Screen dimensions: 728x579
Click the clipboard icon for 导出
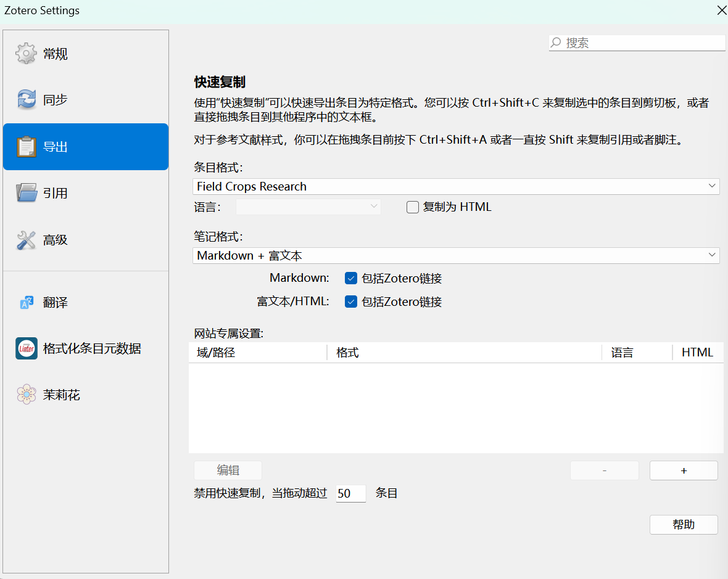[x=26, y=146]
